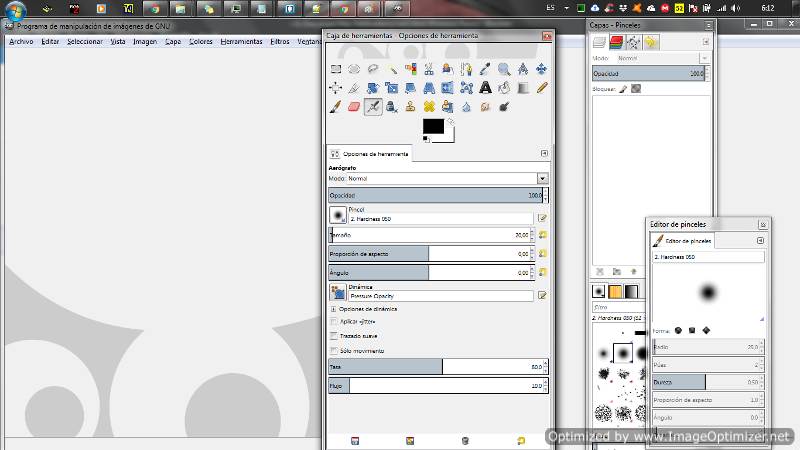Open the Aerógrafo Modo dropdown
Viewport: 800px width, 450px height.
pos(542,179)
